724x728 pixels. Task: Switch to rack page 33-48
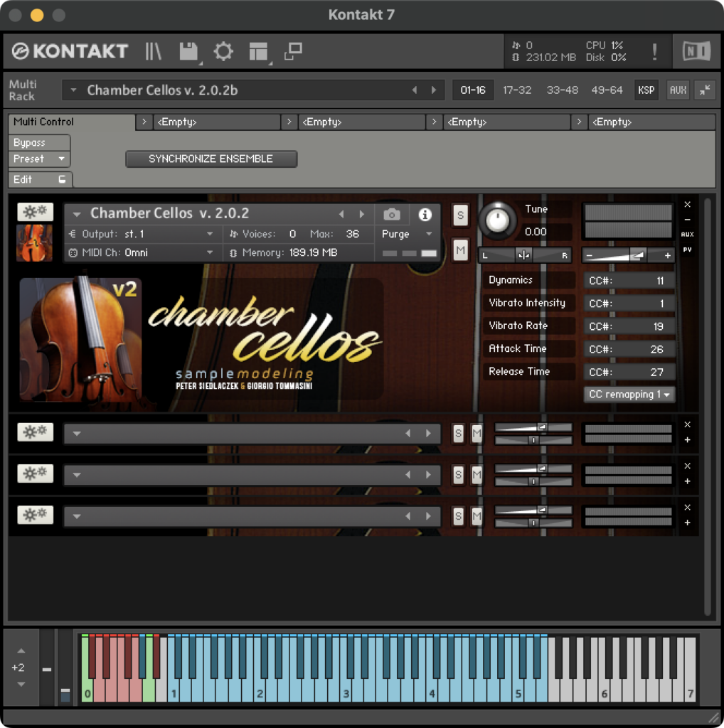click(562, 90)
